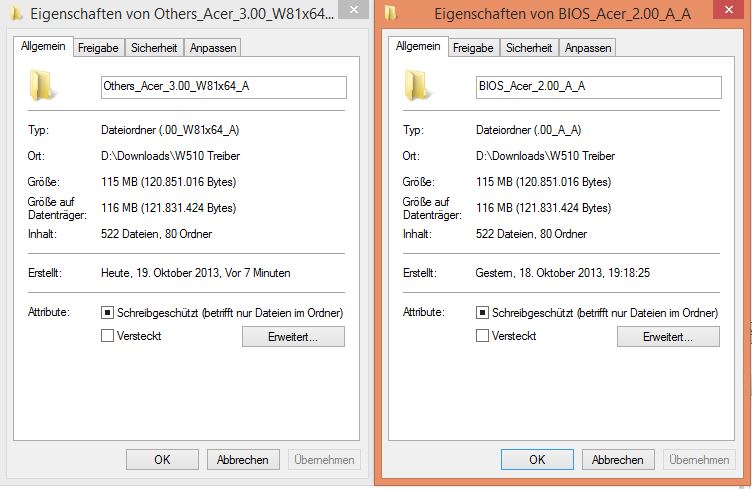
Task: Switch to Sicherheit tab in BIOS_Acer dialog
Action: (529, 48)
